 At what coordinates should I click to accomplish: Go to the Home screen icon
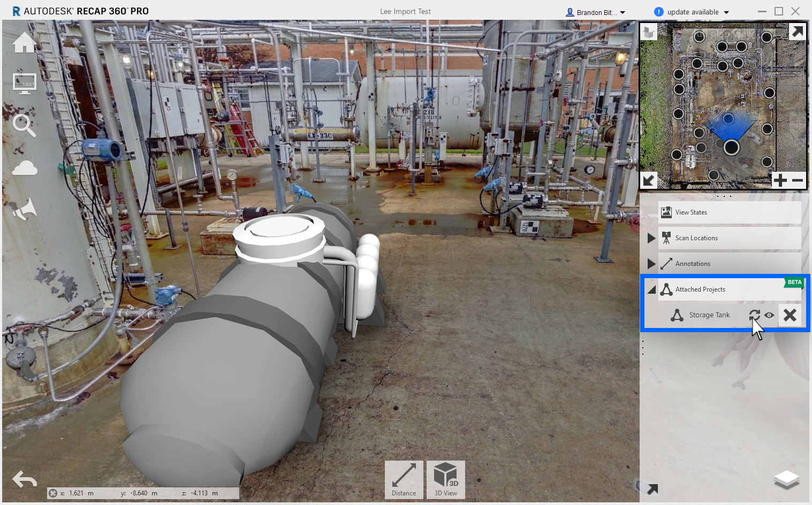[x=25, y=42]
